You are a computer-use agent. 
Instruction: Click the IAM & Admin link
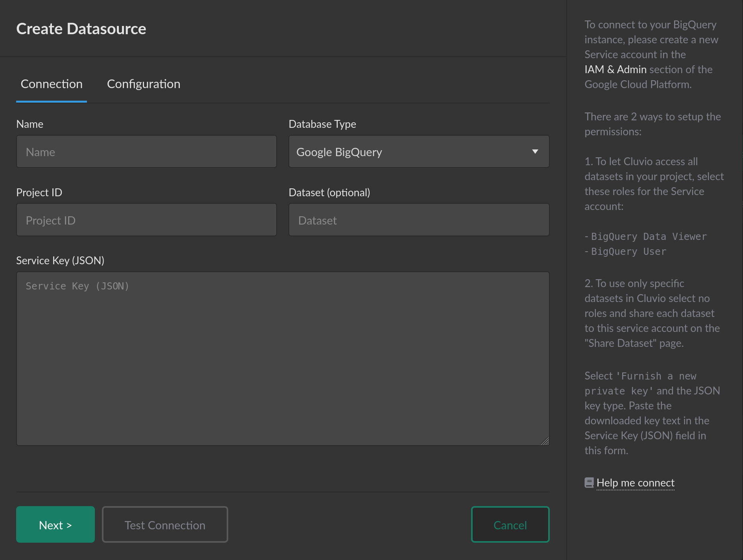615,70
